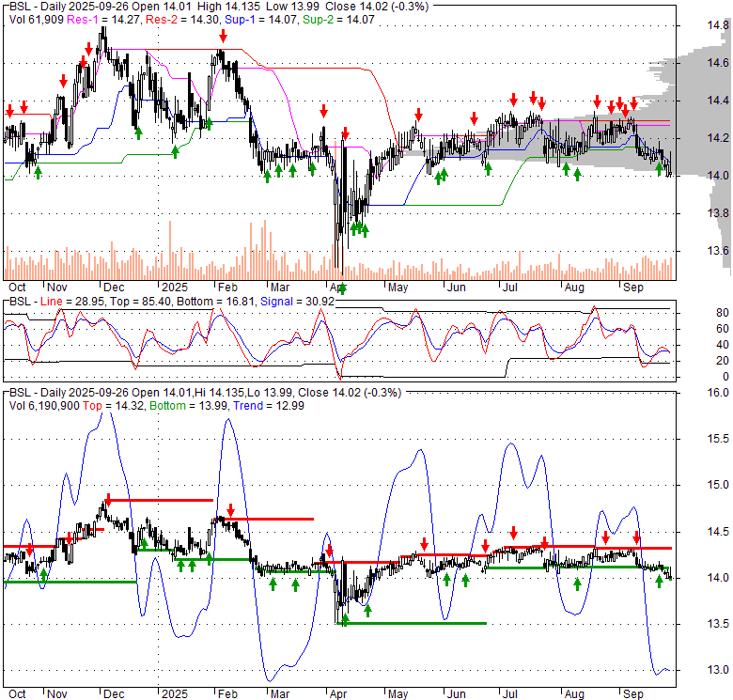Select the Sup-1 = 14.07 legend entry

[261, 19]
